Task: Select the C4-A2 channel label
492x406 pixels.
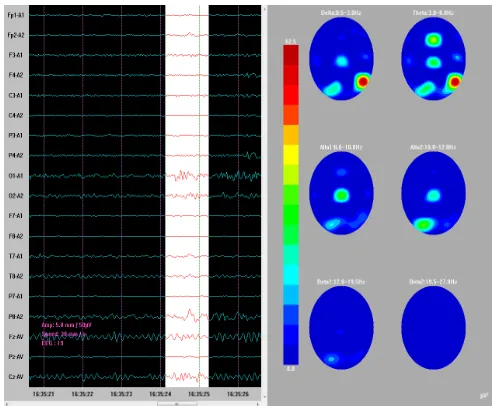Action: (16, 116)
